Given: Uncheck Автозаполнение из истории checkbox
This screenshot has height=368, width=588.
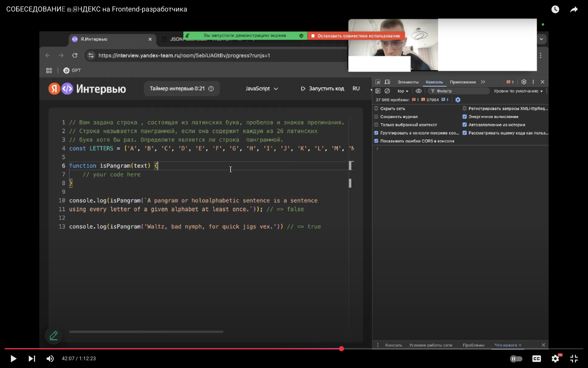Looking at the screenshot, I should 465,125.
